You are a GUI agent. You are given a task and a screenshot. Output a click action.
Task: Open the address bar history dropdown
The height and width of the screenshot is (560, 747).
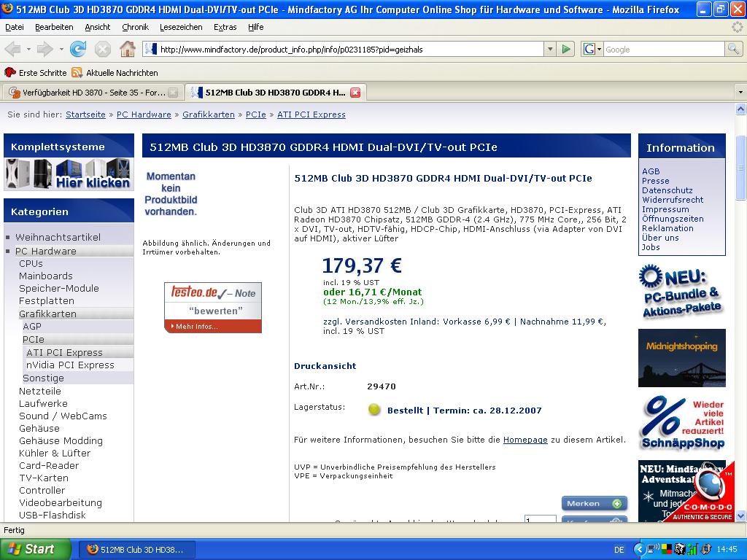pyautogui.click(x=550, y=49)
